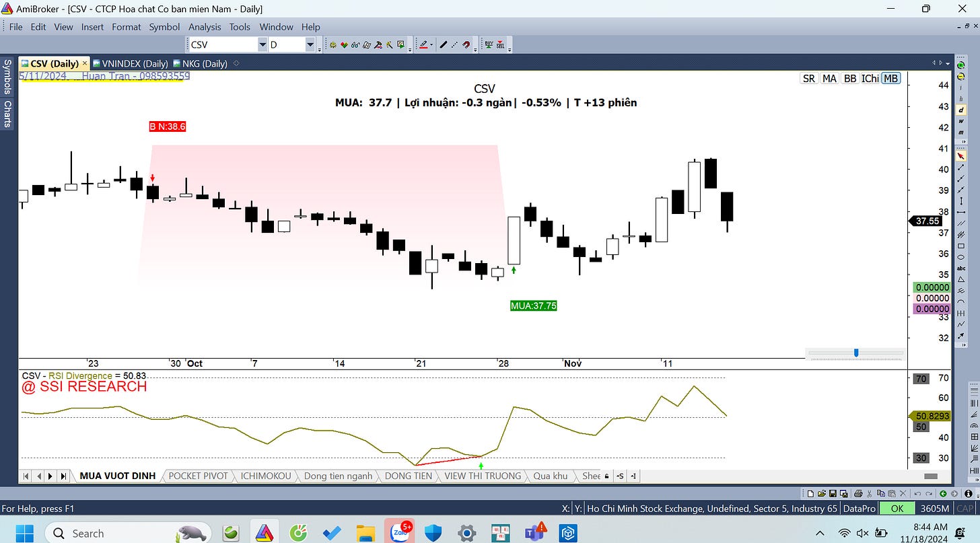This screenshot has width=980, height=543.
Task: Click the red line color pen icon
Action: coord(423,45)
